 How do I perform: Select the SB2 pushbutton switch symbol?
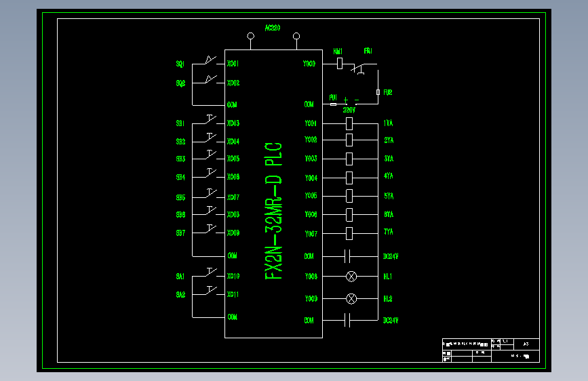(211, 137)
